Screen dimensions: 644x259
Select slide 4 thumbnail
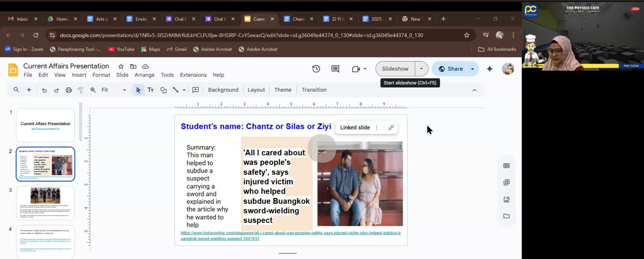click(45, 242)
